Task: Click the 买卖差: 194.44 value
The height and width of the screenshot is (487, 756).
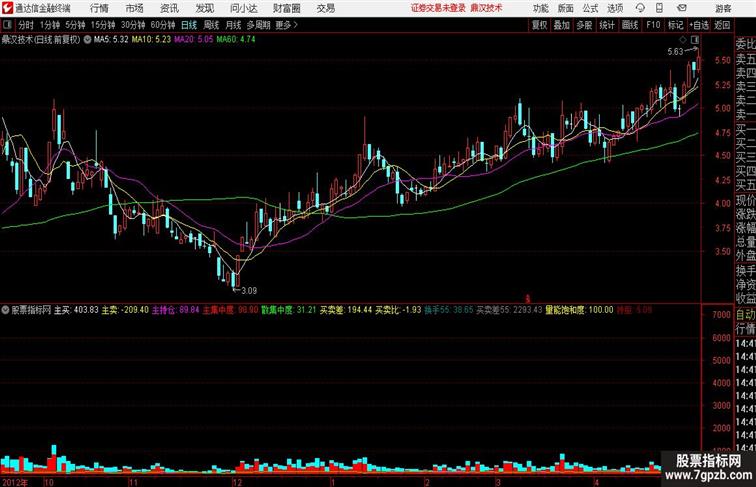Action: (x=346, y=310)
